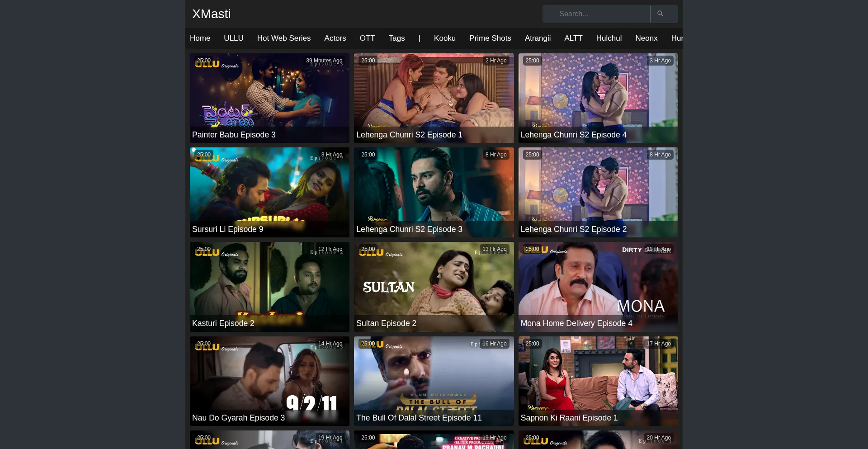Open the Neonx category
Viewport: 868px width, 449px height.
click(646, 38)
